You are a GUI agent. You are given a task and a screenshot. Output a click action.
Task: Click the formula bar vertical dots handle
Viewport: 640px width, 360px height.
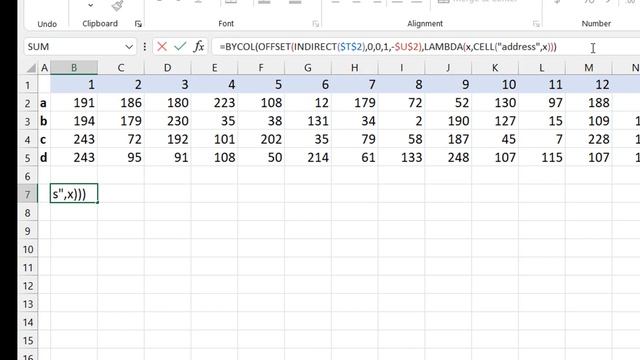tap(145, 47)
